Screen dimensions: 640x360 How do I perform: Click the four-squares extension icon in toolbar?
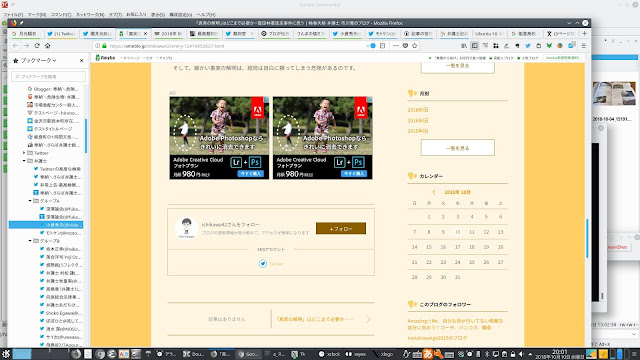tap(496, 46)
